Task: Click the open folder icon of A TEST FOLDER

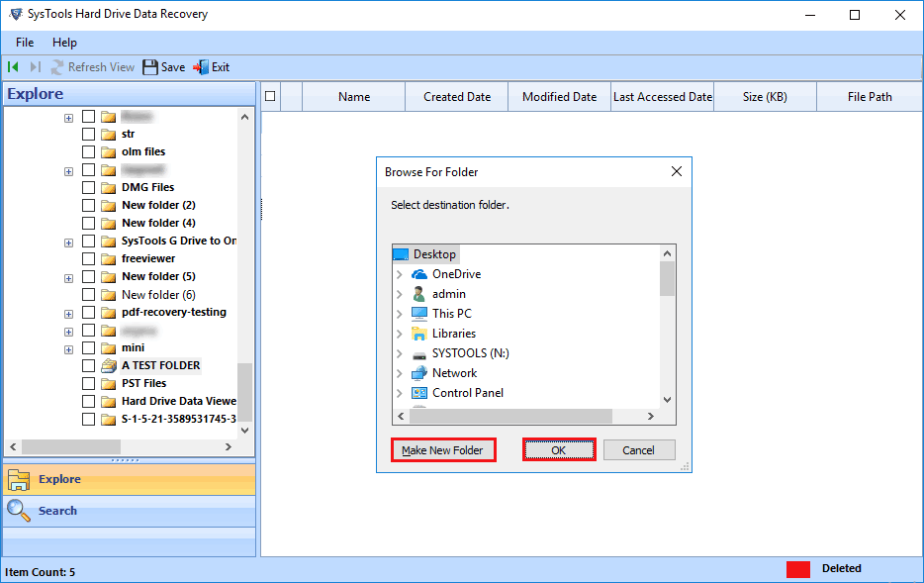Action: pos(109,365)
